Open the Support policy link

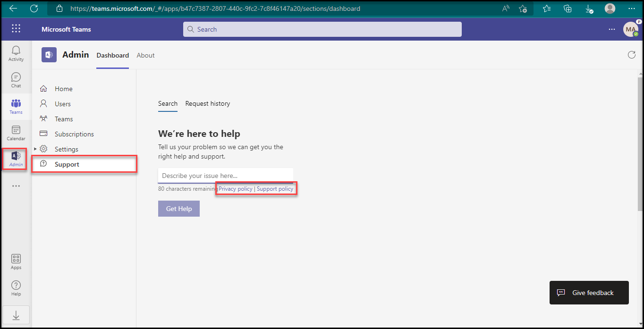pos(275,189)
